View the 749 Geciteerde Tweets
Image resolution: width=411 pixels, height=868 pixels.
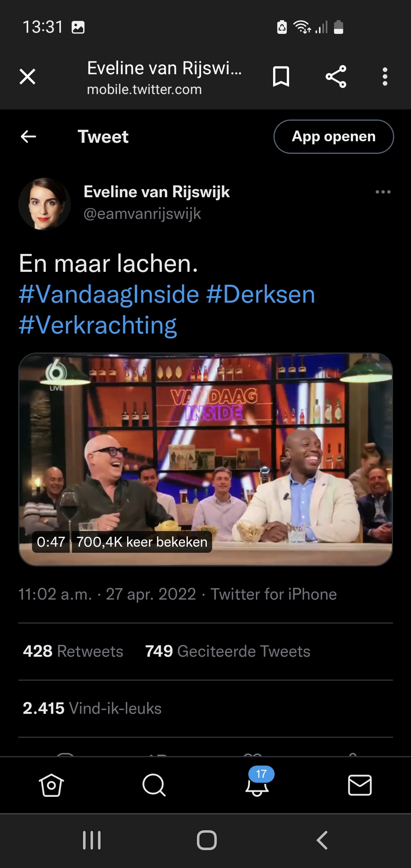pyautogui.click(x=228, y=651)
